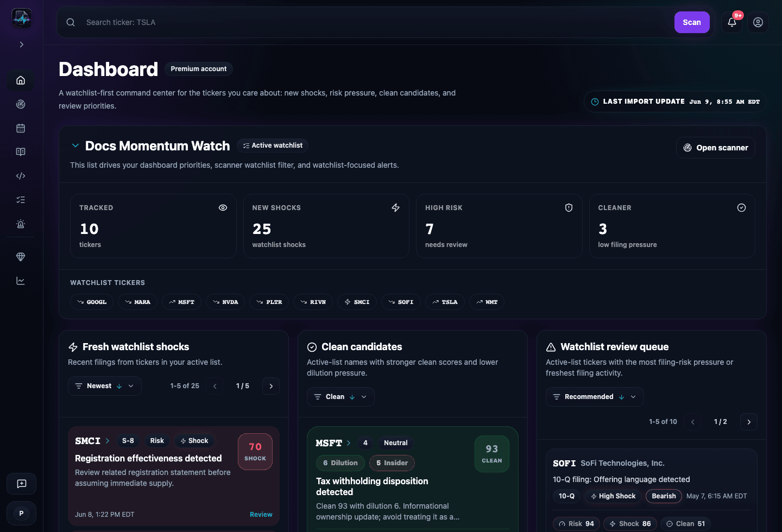Open the diamond premium sidebar icon
This screenshot has height=532, width=782.
point(21,257)
